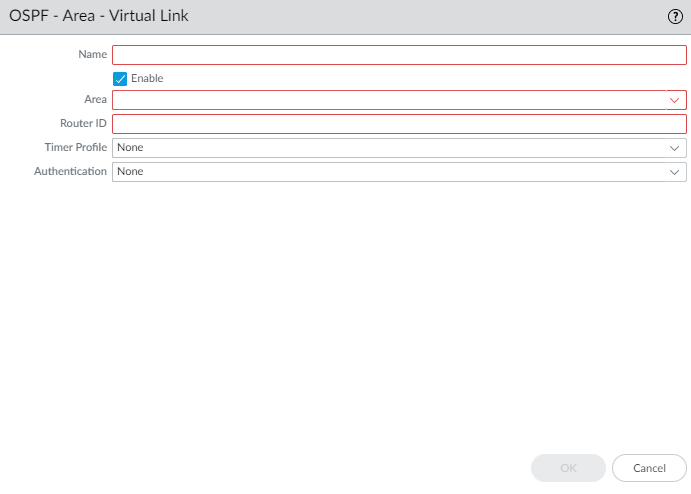Open the Area dropdown
691x494 pixels.
point(399,100)
